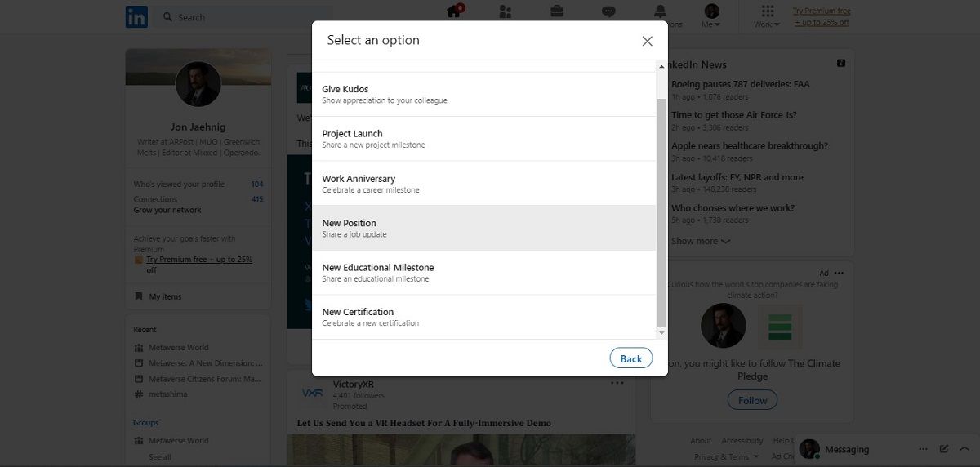Image resolution: width=980 pixels, height=467 pixels.
Task: Open the messaging options ellipsis icon
Action: pyautogui.click(x=924, y=449)
